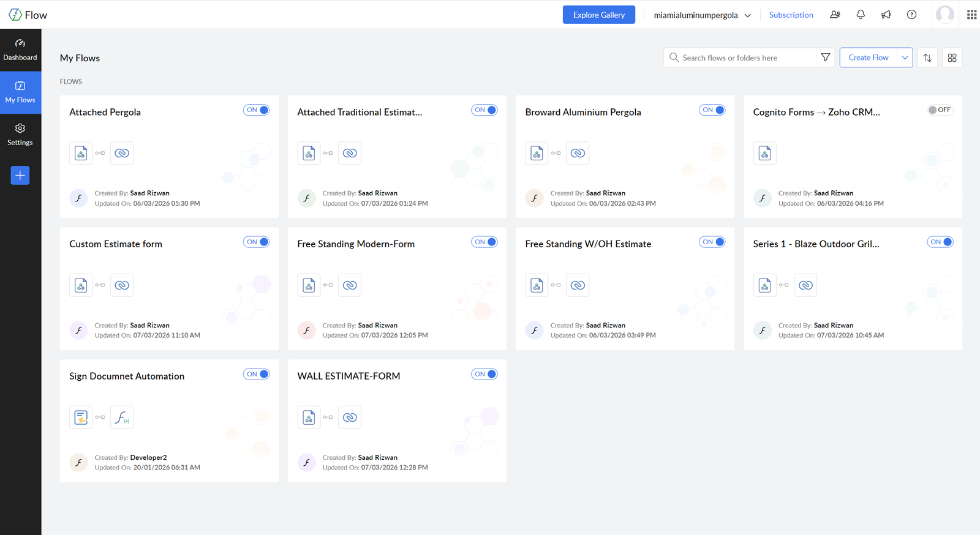Viewport: 980px width, 535px height.
Task: Click link app icon in Custom Estimate form
Action: (122, 285)
